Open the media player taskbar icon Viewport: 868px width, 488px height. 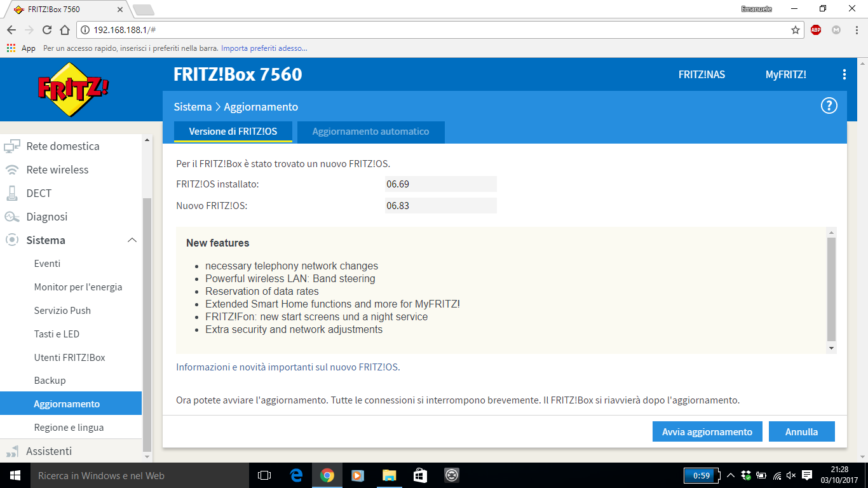pos(358,475)
